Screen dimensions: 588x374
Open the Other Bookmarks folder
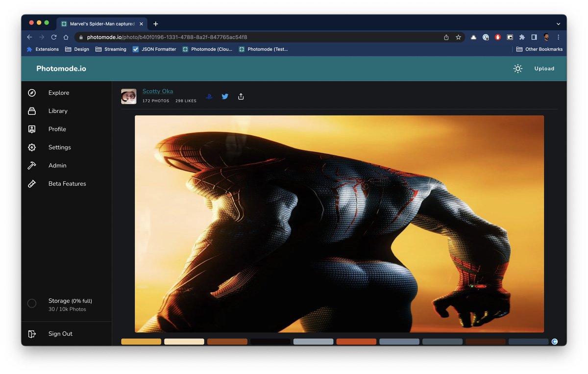[539, 49]
